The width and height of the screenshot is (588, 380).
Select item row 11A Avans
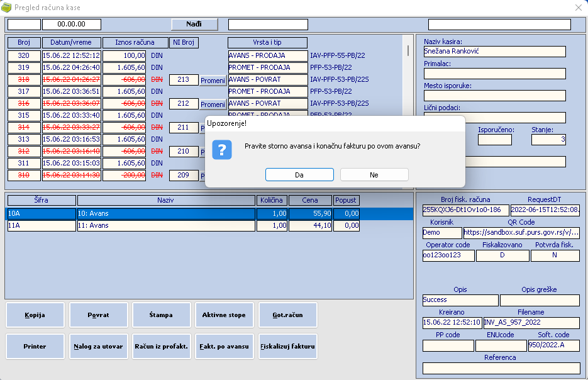[184, 226]
